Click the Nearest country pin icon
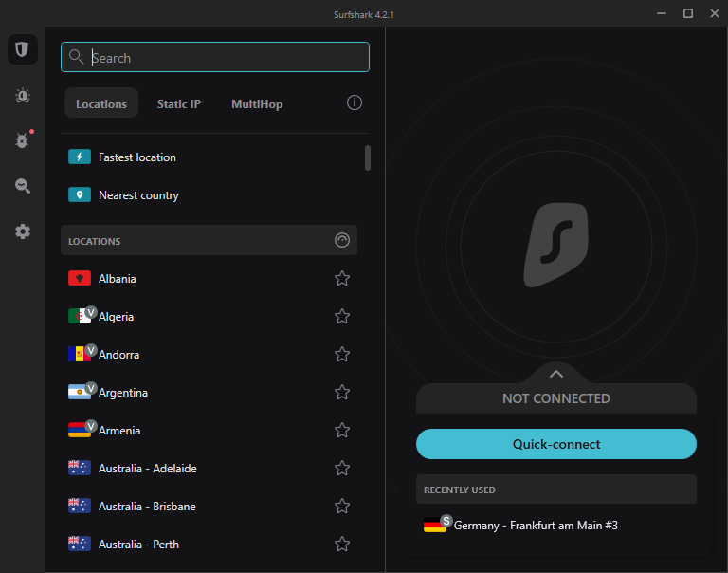Screen dimensions: 728x573 pos(80,194)
